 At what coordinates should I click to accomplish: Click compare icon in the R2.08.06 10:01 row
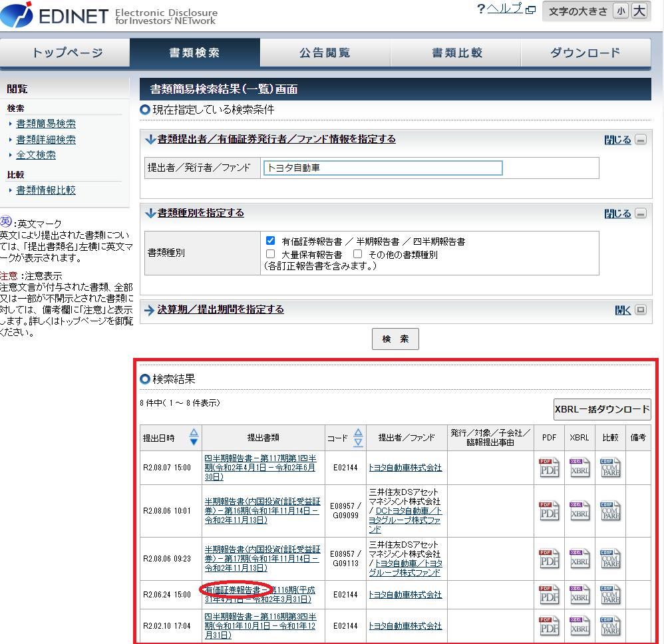(610, 511)
